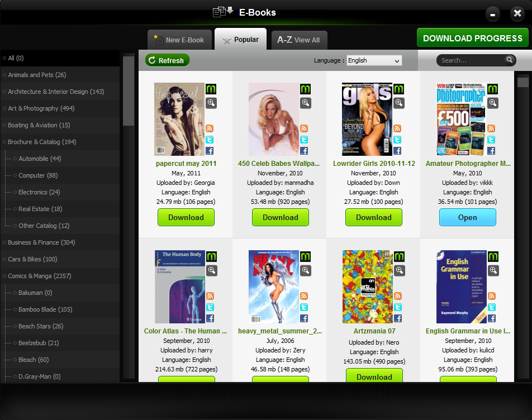Screen dimensions: 532x420
Task: Click the book grid scrollbar thumb
Action: click(523, 82)
